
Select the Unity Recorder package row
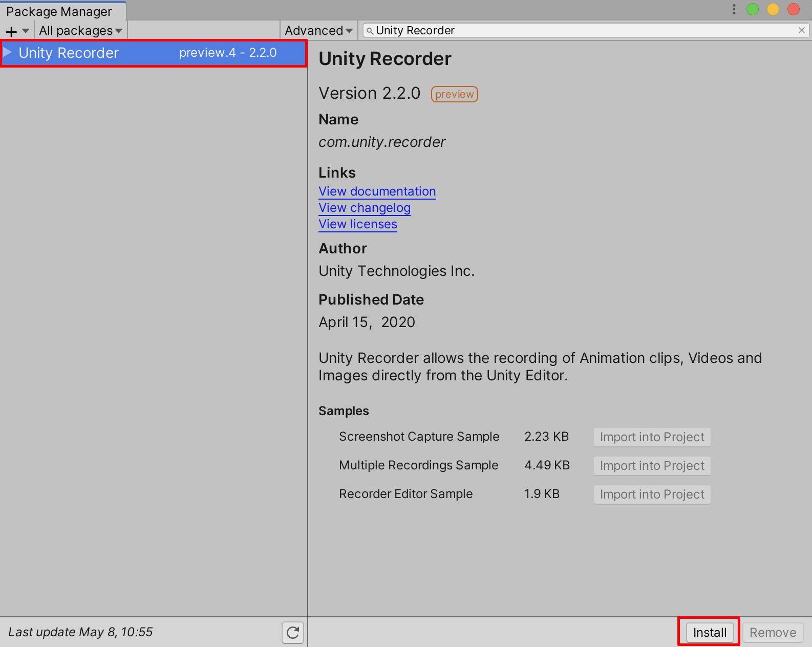pos(154,53)
